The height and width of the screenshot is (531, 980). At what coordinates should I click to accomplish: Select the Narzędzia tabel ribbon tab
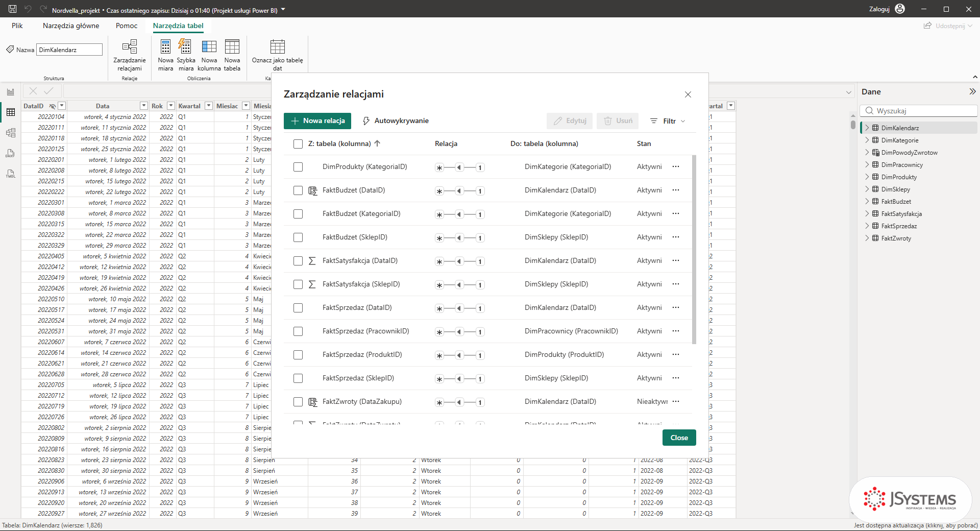[178, 26]
